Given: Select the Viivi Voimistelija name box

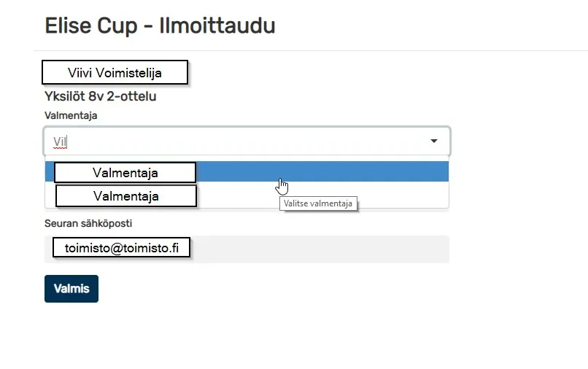Looking at the screenshot, I should click(115, 72).
